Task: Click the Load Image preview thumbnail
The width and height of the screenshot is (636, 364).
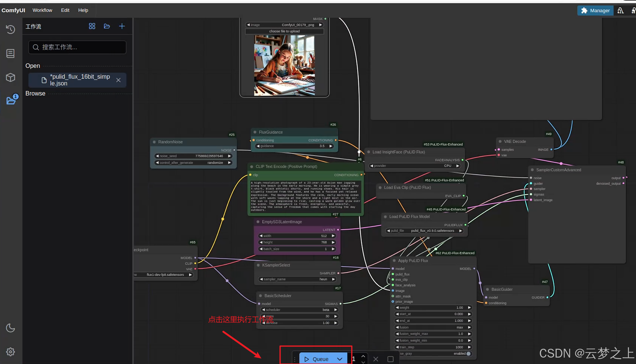Action: point(284,65)
